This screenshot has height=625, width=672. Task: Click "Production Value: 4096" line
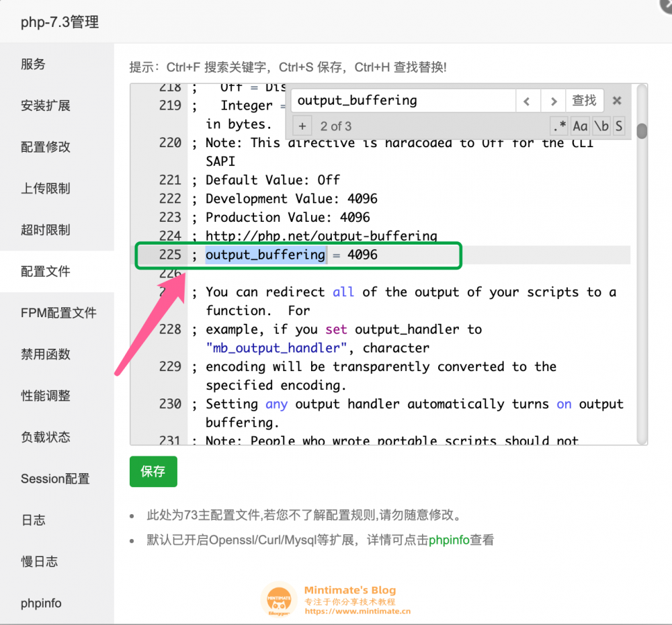[x=288, y=217]
